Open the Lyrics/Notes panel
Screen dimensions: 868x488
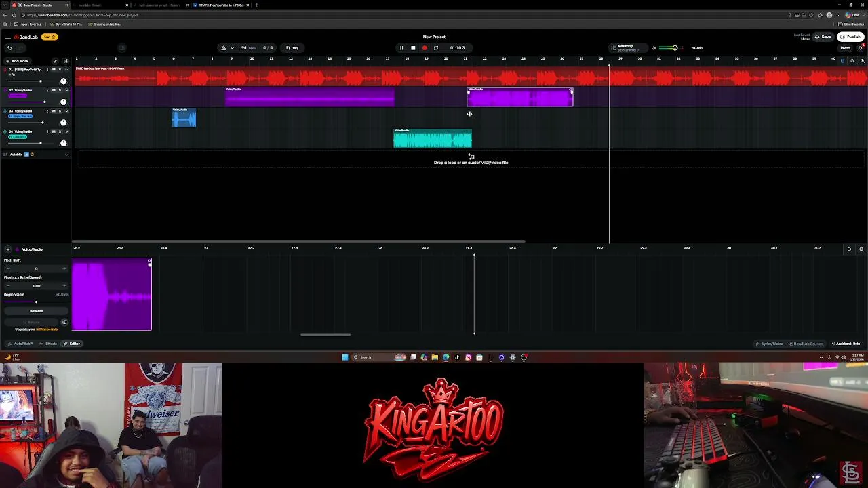coord(770,344)
